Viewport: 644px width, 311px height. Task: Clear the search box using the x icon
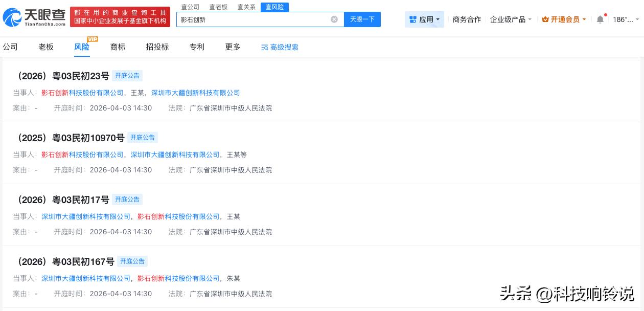click(x=334, y=19)
